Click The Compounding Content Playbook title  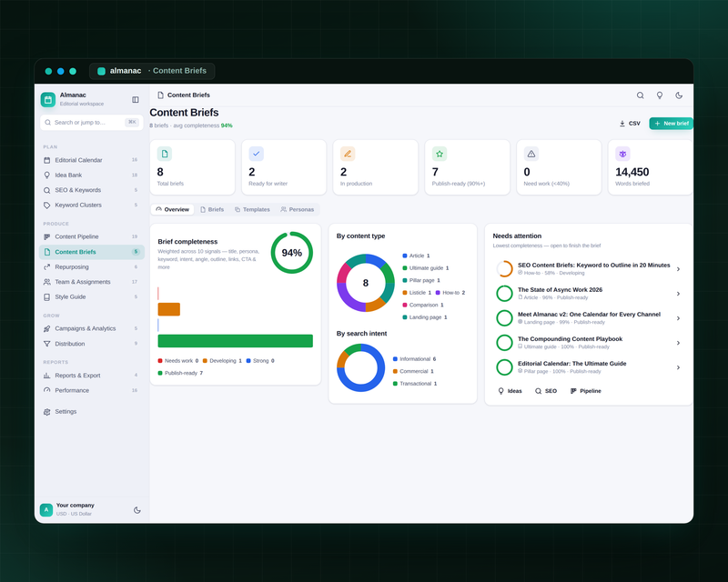571,339
